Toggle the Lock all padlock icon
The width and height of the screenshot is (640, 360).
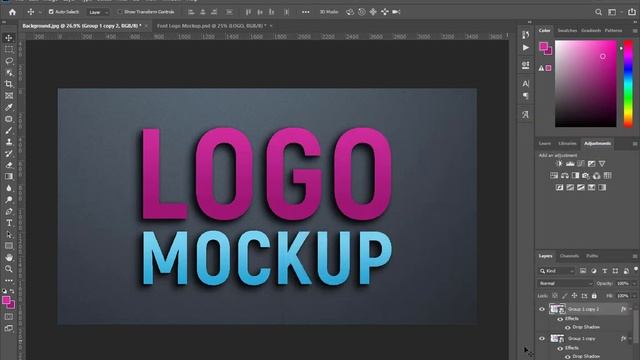pyautogui.click(x=594, y=296)
